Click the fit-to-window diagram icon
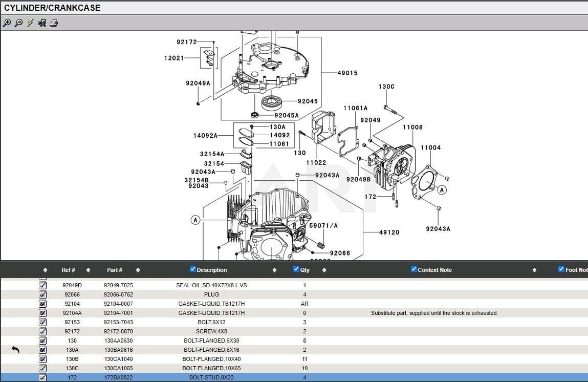This screenshot has width=588, height=382. pyautogui.click(x=42, y=23)
